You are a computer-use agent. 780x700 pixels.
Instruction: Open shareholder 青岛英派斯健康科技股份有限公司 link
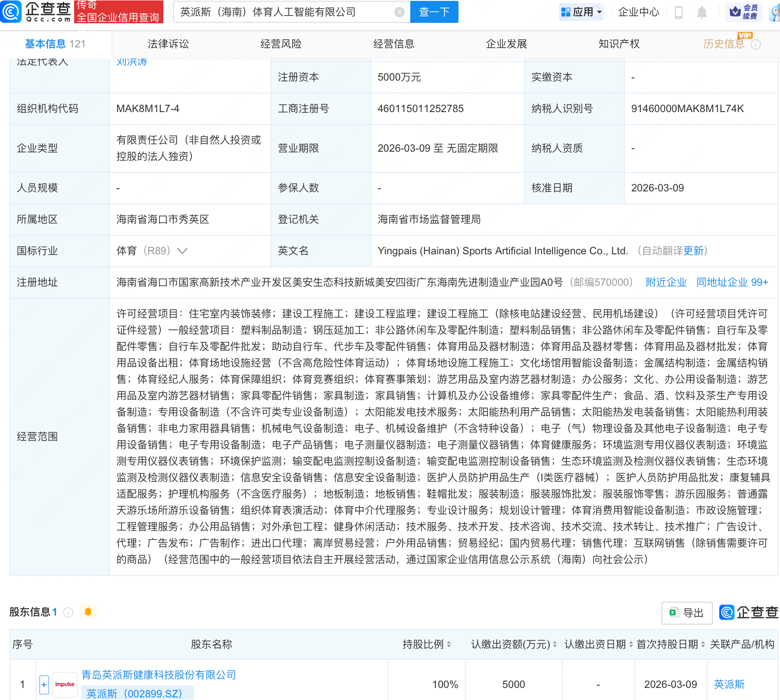click(x=159, y=675)
